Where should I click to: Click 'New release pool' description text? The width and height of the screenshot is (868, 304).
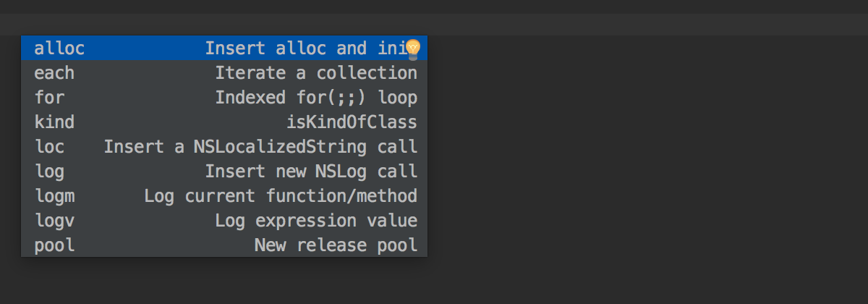tap(336, 245)
